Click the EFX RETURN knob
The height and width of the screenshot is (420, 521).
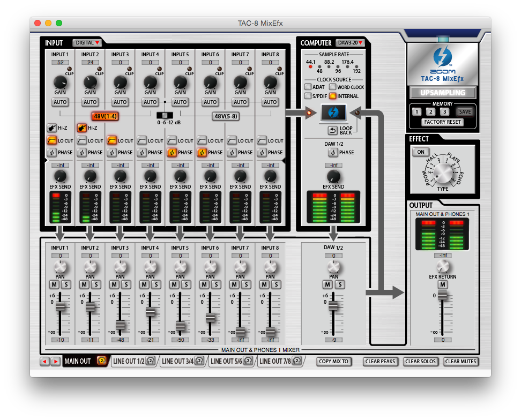(443, 266)
